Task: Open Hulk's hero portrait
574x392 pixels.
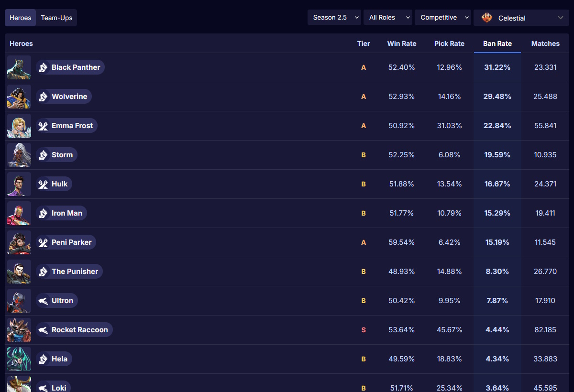Action: [x=19, y=184]
